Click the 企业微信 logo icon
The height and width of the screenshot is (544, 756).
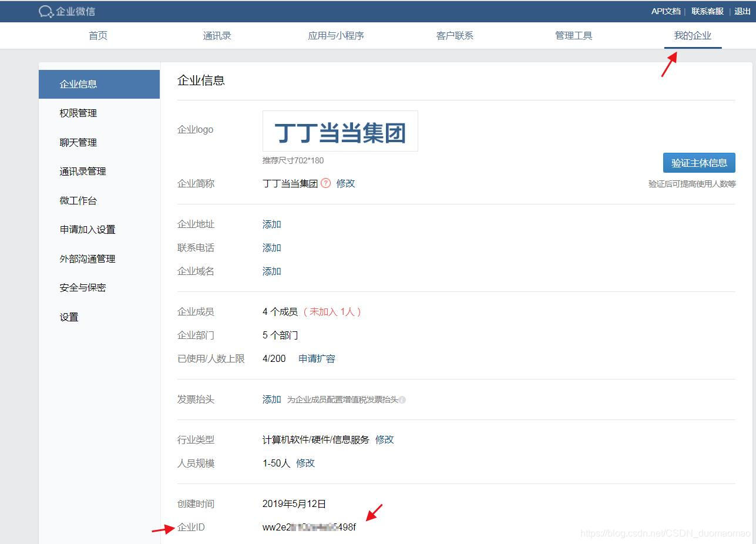(46, 11)
